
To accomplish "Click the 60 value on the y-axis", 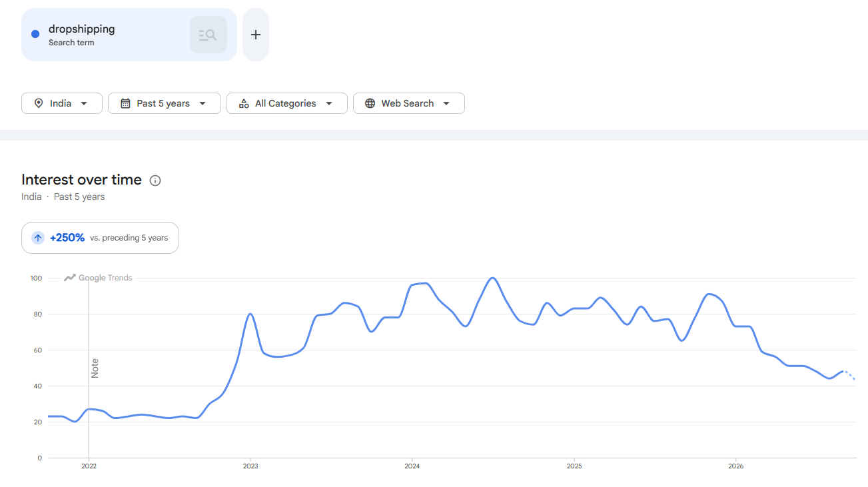I will (38, 350).
